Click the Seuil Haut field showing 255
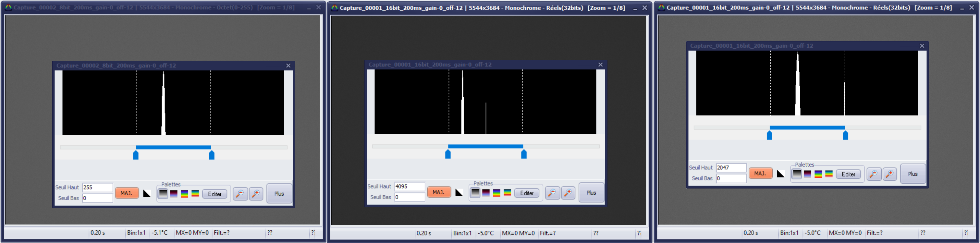This screenshot has height=243, width=980. click(97, 188)
